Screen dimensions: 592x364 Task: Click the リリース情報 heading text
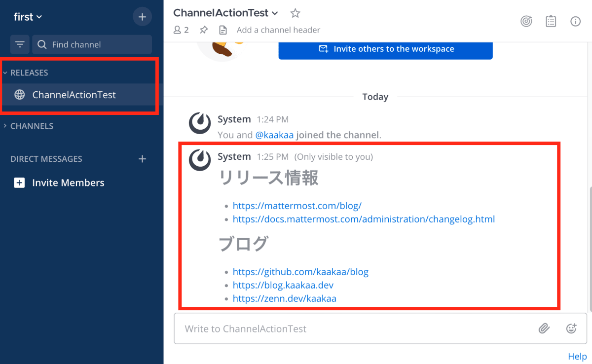coord(269,179)
